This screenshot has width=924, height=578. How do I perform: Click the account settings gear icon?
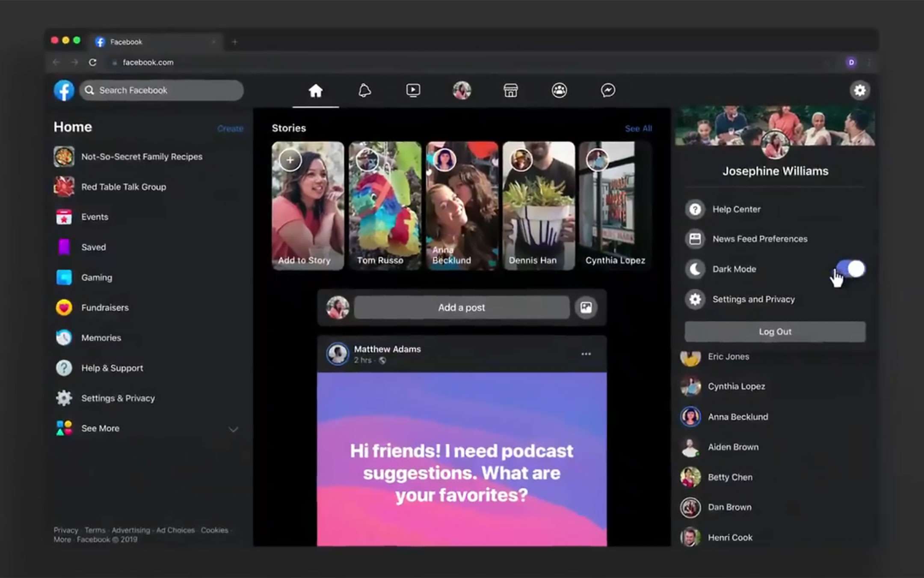coord(859,90)
